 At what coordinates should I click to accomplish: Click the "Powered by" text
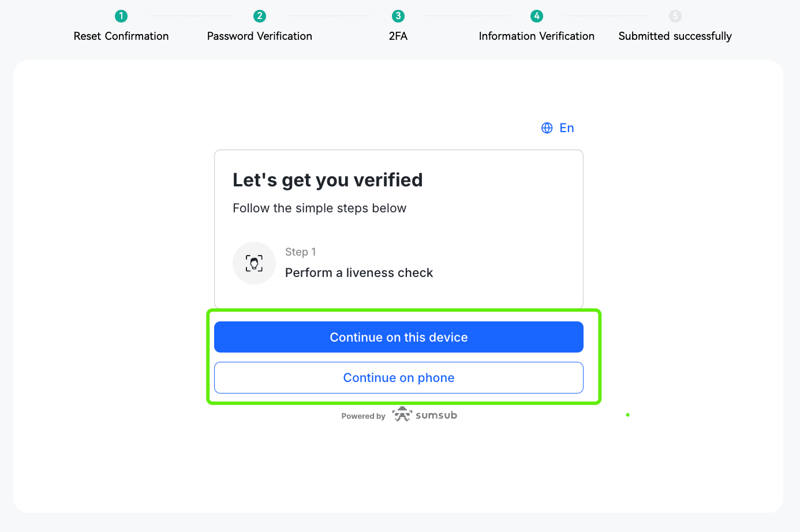(363, 416)
